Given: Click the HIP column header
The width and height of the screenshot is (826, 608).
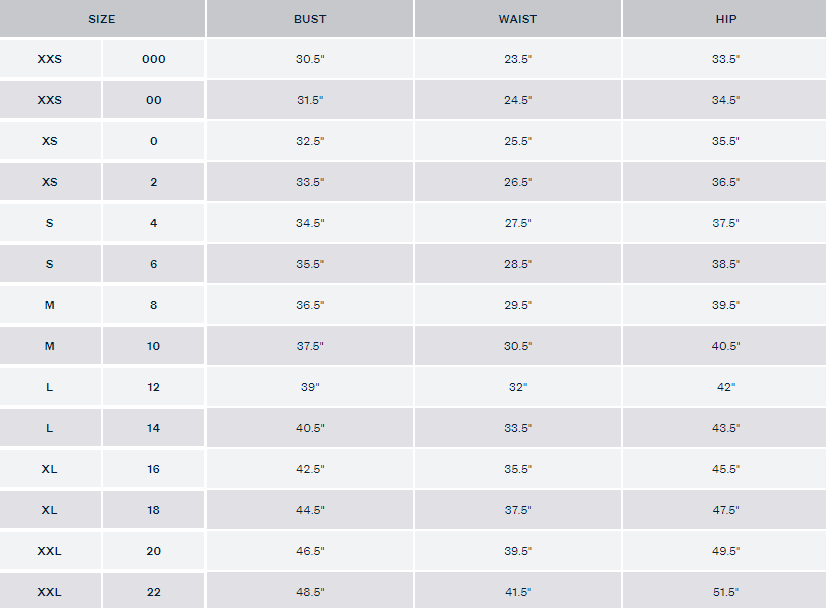Looking at the screenshot, I should 725,19.
